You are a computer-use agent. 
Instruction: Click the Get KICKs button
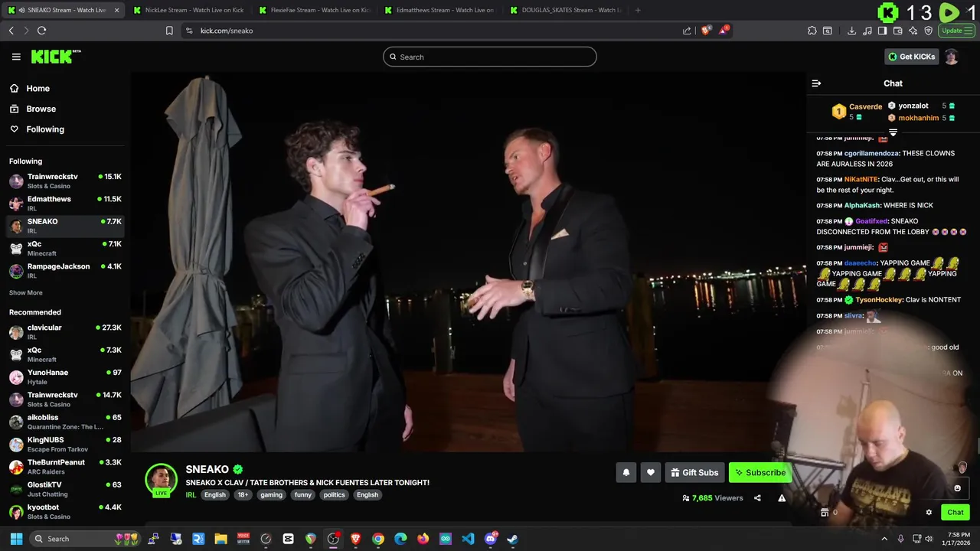click(912, 57)
